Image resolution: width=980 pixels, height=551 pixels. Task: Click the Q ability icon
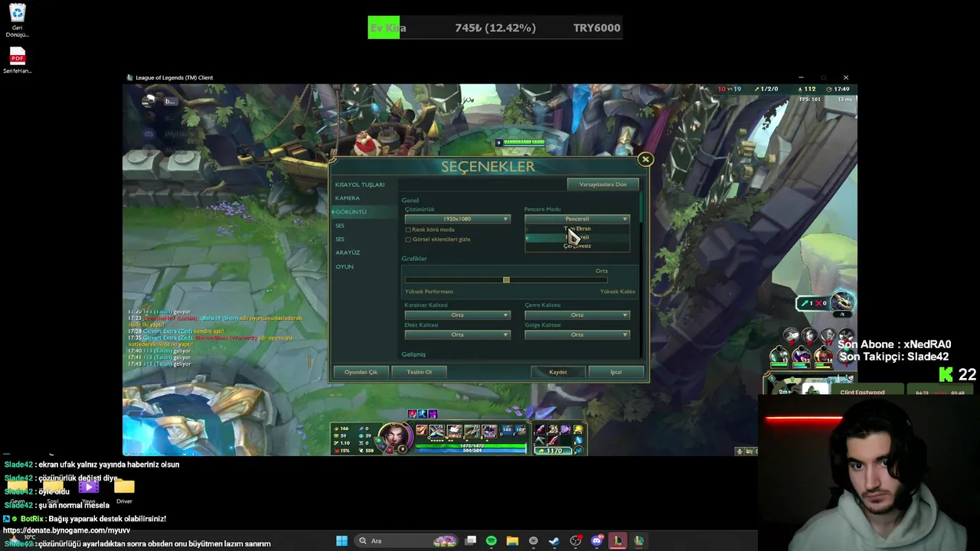437,432
